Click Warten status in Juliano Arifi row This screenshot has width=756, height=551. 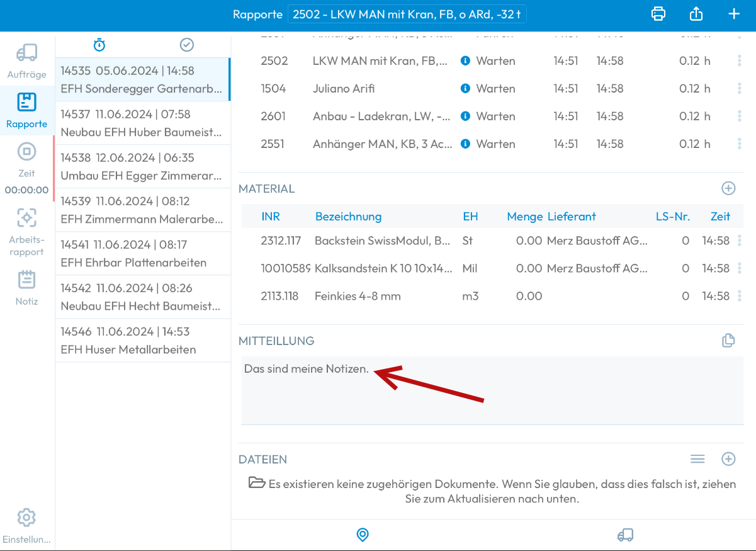pyautogui.click(x=496, y=89)
